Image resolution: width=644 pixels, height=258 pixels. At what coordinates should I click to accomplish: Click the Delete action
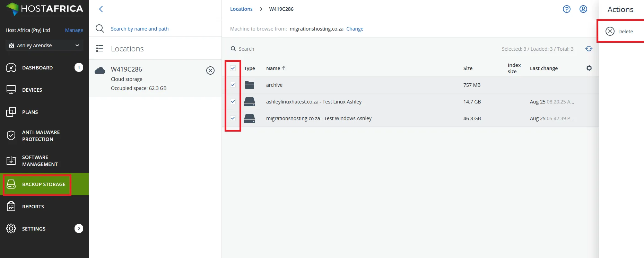click(x=619, y=31)
